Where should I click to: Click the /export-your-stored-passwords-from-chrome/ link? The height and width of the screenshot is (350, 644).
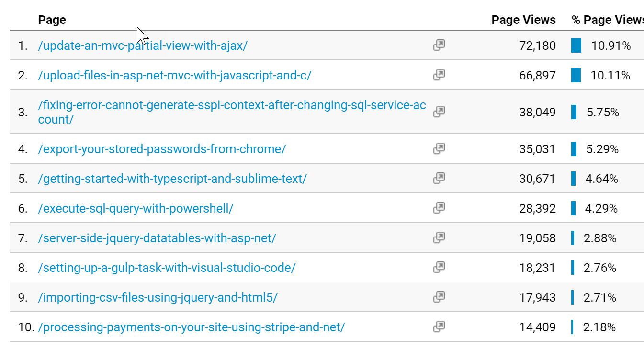point(162,149)
